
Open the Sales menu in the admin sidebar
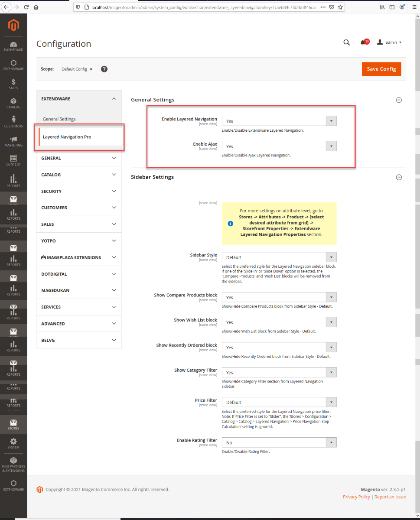pos(13,84)
